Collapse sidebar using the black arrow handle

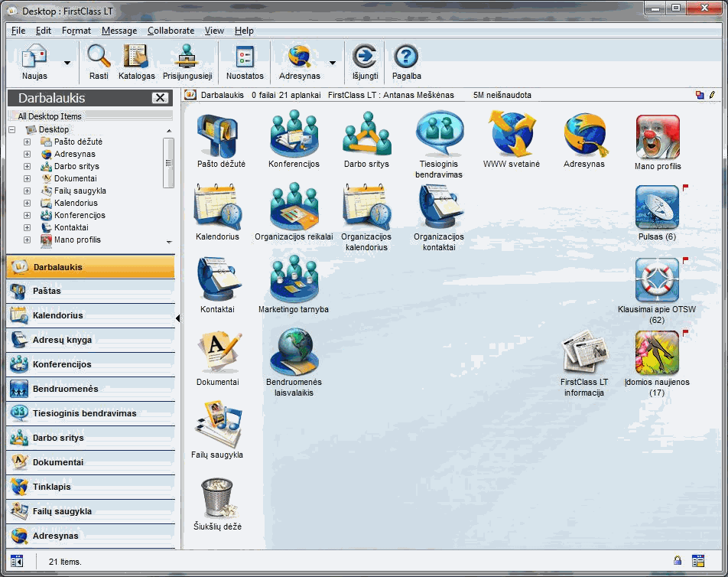point(178,318)
